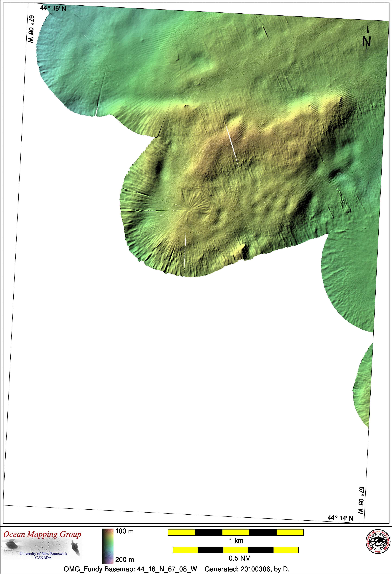Click the Ocean Mapping Group logo text
Viewport: 392px width, 574px height.
[42, 534]
